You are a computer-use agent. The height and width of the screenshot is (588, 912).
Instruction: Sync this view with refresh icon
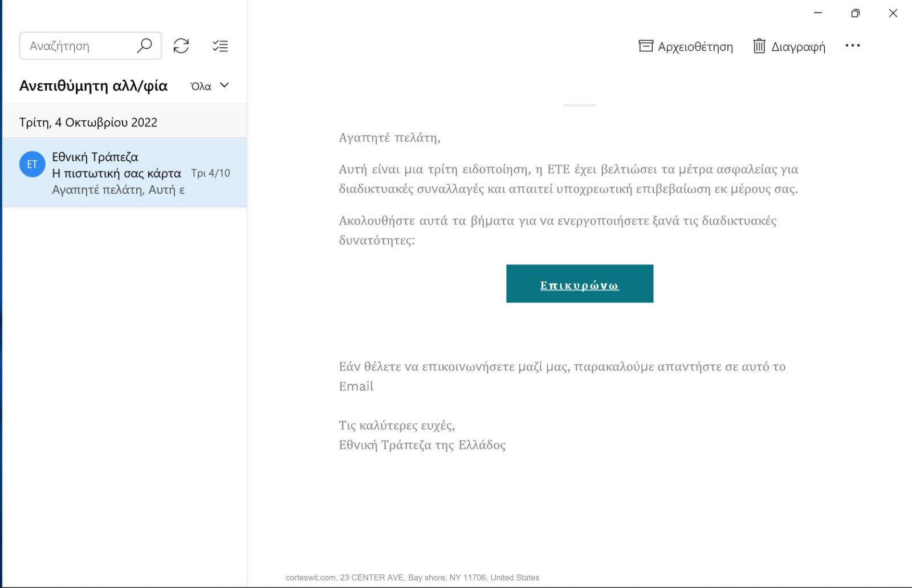tap(181, 46)
